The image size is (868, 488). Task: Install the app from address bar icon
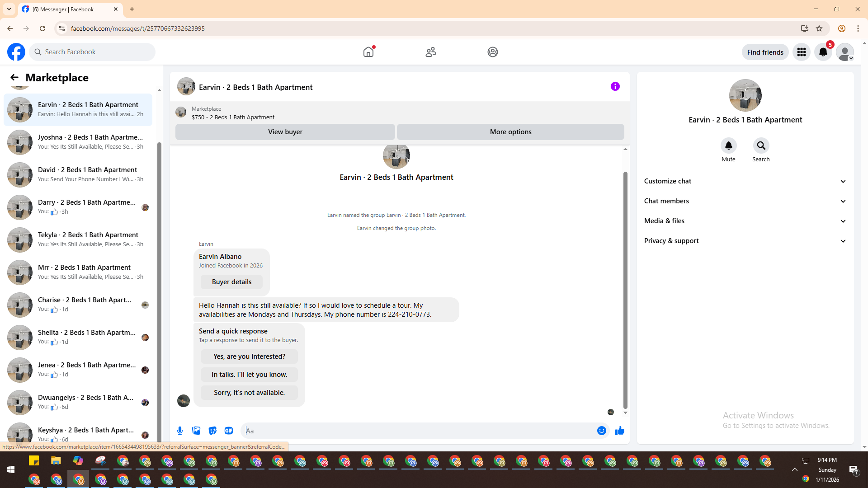(x=804, y=28)
